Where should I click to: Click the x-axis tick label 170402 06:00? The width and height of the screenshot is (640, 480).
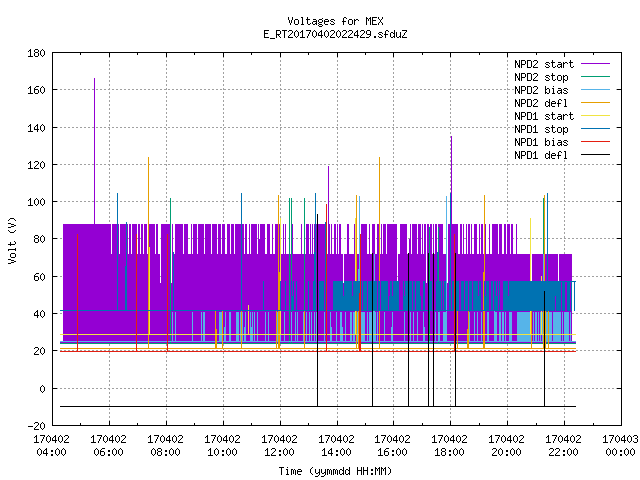(109, 446)
